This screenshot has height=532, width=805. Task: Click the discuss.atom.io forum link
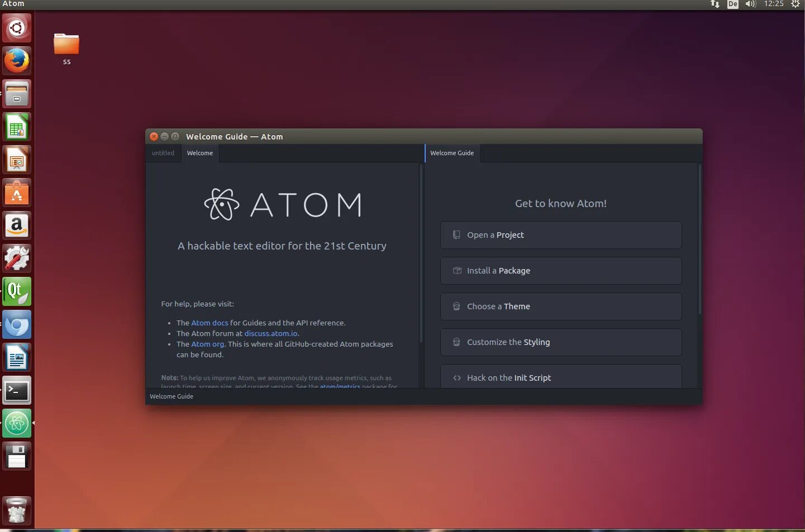click(271, 333)
